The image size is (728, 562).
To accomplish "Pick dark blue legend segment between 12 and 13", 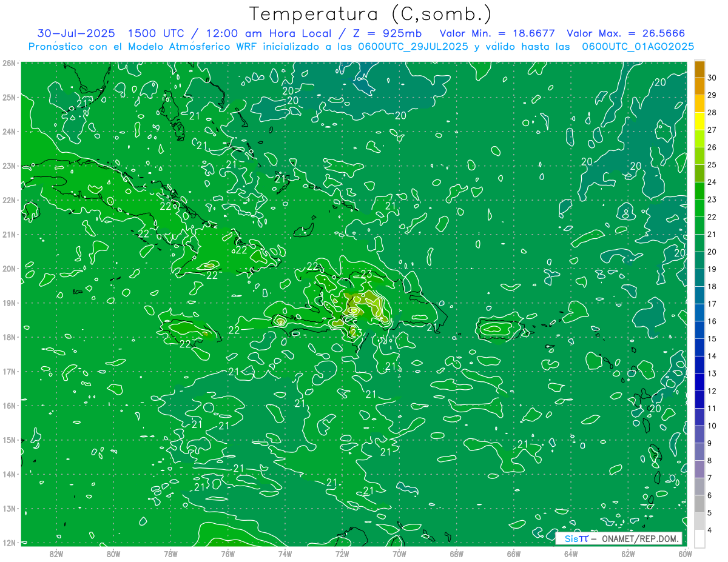I will (699, 382).
